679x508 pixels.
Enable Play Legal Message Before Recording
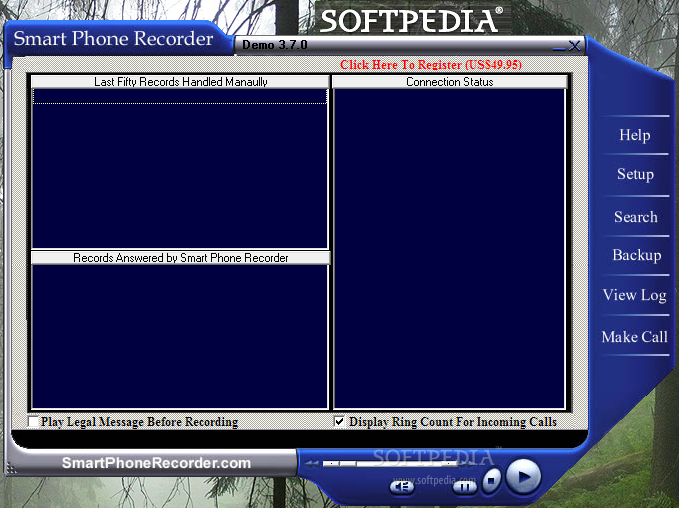click(x=33, y=421)
